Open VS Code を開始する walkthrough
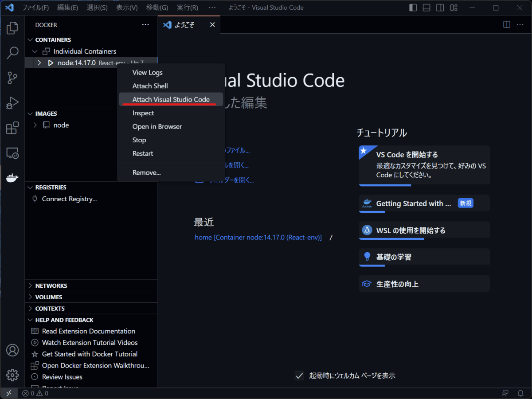Screen dimensions: 532x399 [424, 165]
